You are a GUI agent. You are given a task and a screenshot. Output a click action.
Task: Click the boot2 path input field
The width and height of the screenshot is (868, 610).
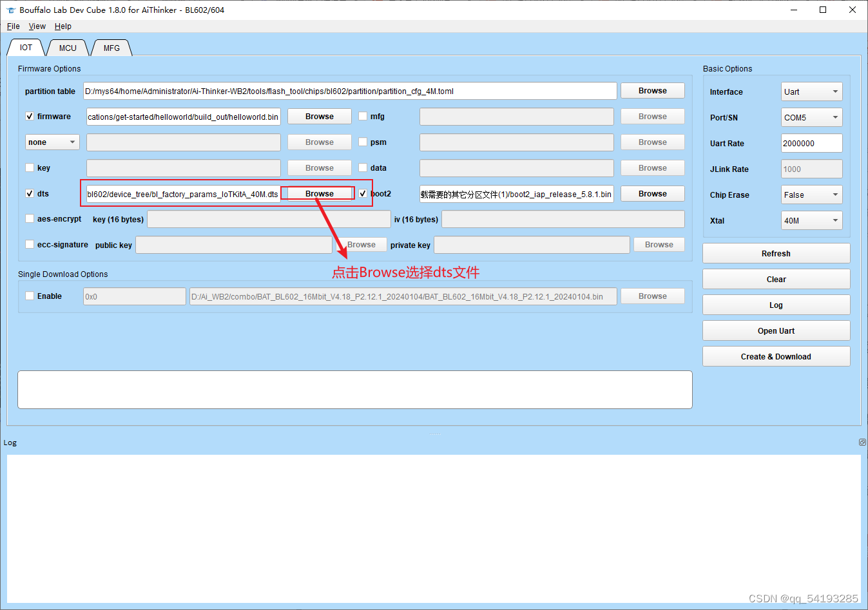(517, 194)
